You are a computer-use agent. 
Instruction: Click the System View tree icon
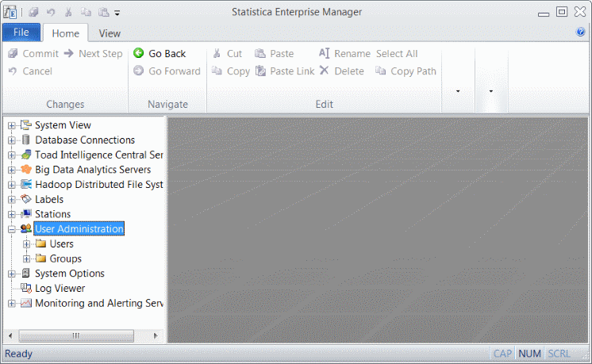pos(26,125)
